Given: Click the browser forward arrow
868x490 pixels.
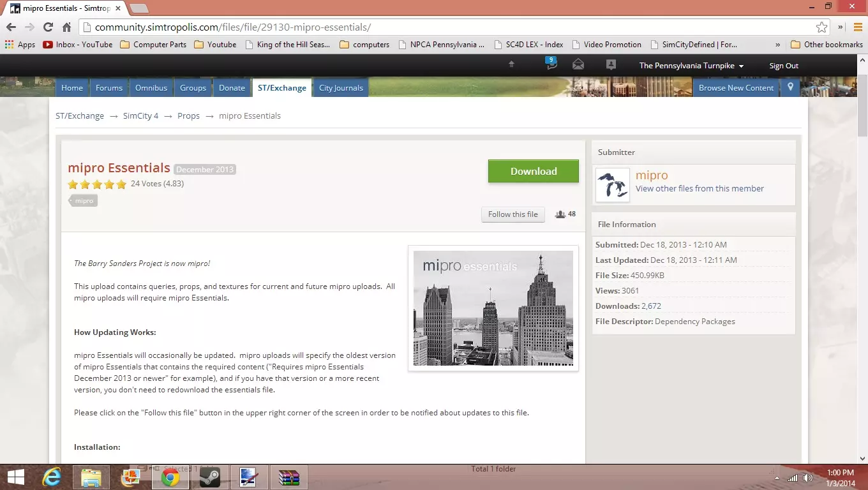Looking at the screenshot, I should pos(29,27).
